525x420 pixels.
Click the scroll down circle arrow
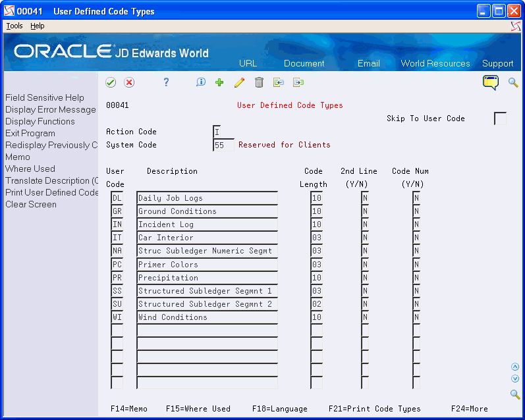[515, 379]
